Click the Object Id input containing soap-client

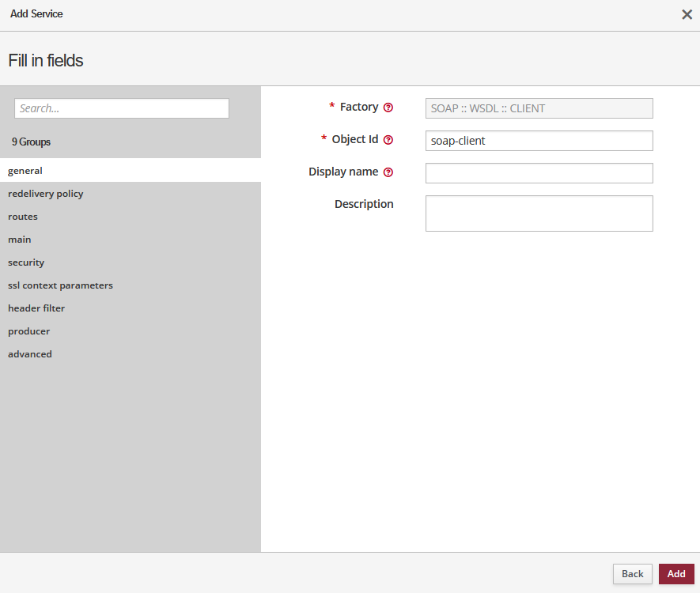[x=539, y=141]
